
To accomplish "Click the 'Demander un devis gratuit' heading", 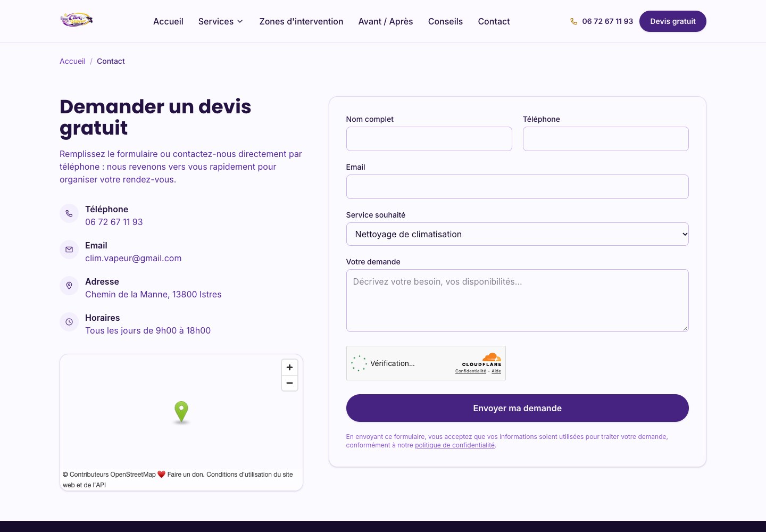I will pos(155,117).
